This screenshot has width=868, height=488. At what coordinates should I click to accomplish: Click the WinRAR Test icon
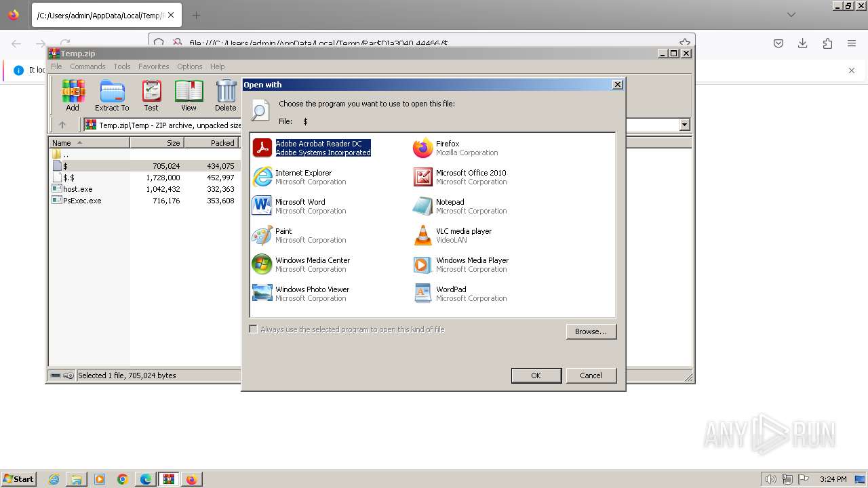[151, 96]
